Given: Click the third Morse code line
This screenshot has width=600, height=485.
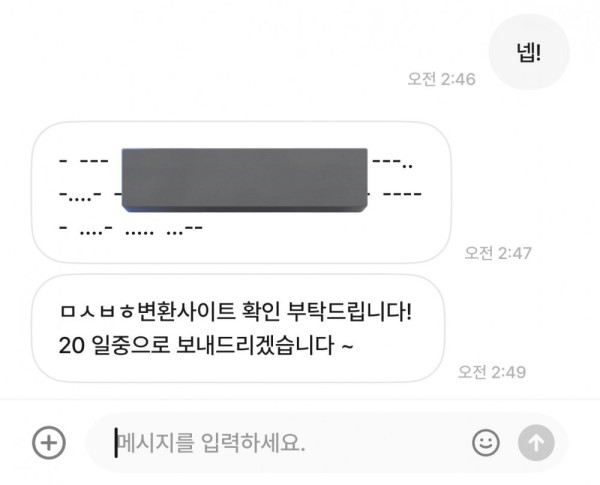Looking at the screenshot, I should click(131, 229).
